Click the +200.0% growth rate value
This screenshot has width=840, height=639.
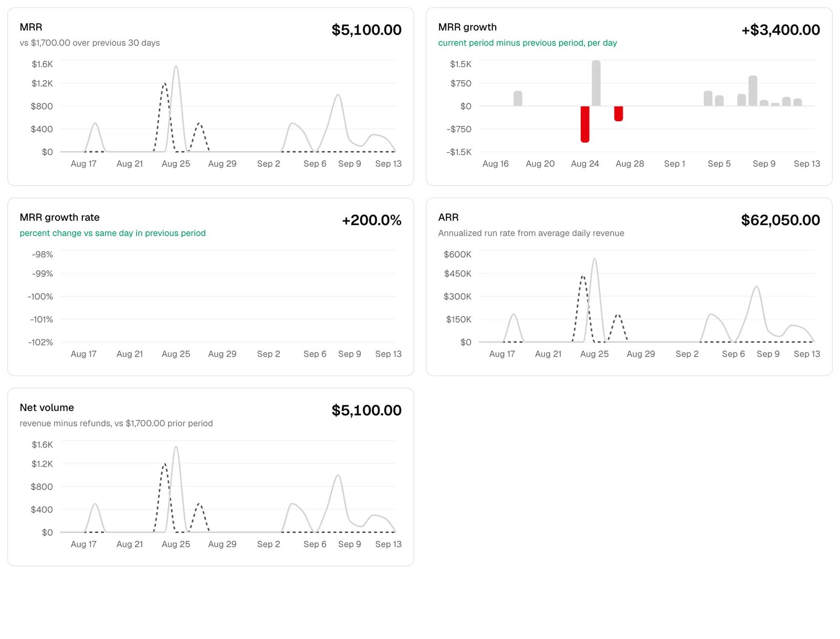click(x=372, y=220)
